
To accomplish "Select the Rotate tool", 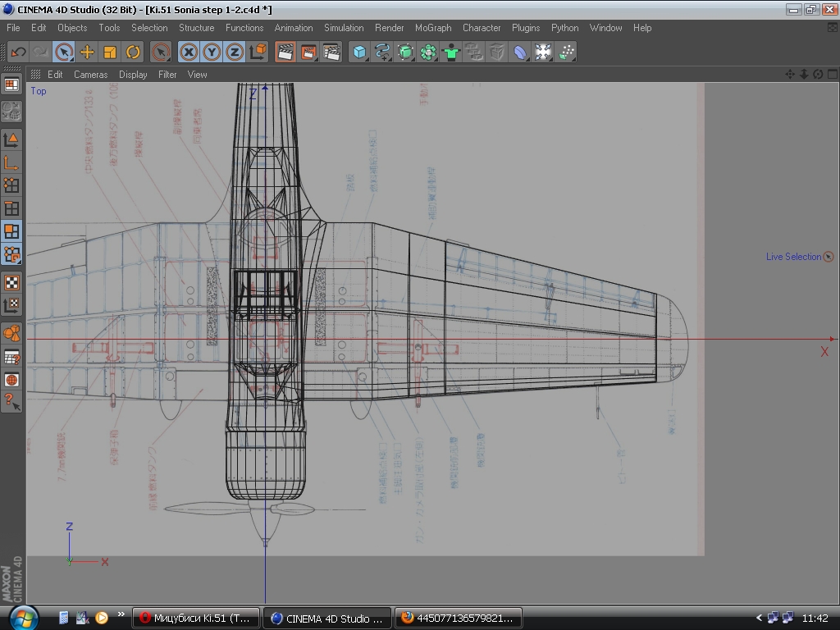I will [133, 52].
